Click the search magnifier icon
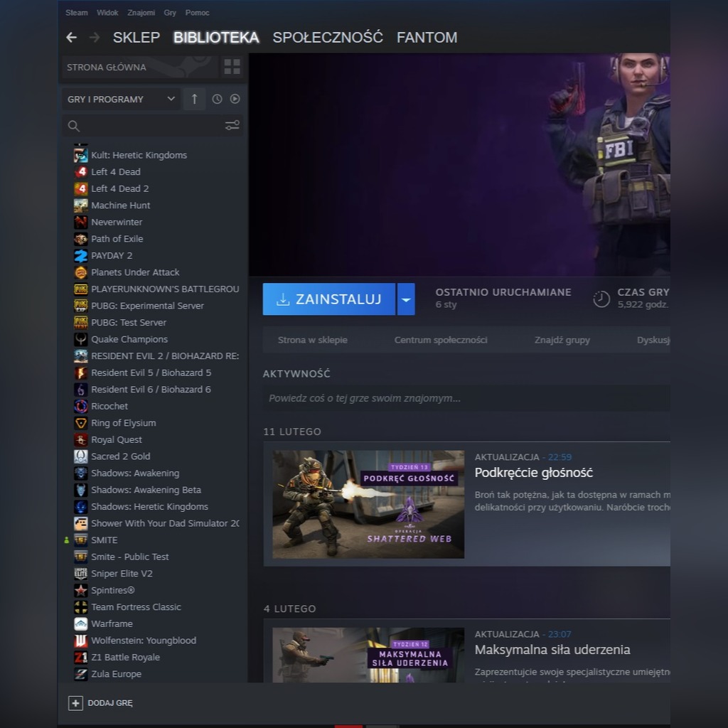728x728 pixels. 73,126
